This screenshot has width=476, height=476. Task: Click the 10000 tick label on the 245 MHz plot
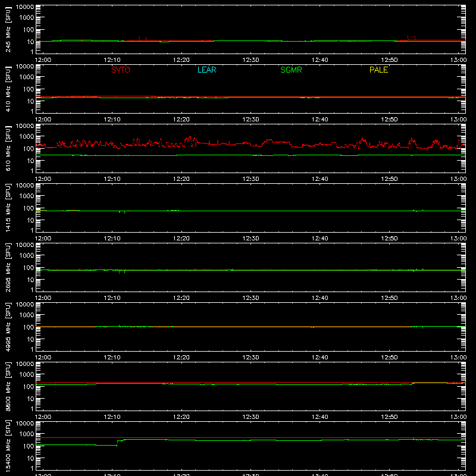pos(25,7)
